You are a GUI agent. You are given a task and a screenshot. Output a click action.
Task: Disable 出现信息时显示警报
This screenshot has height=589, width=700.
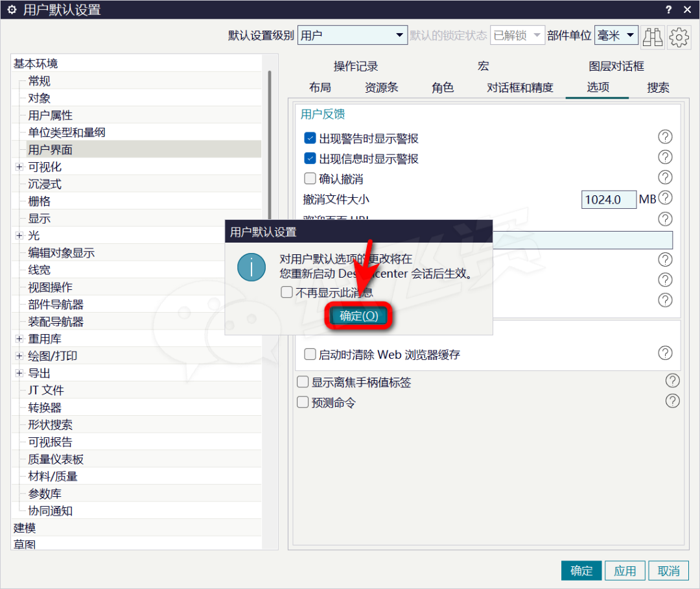coord(310,158)
